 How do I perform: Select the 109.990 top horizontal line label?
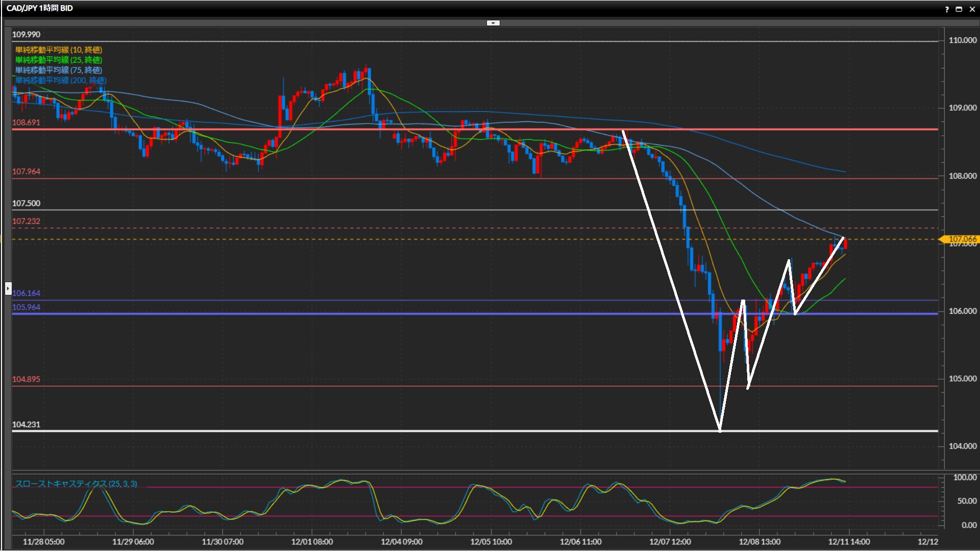click(26, 35)
